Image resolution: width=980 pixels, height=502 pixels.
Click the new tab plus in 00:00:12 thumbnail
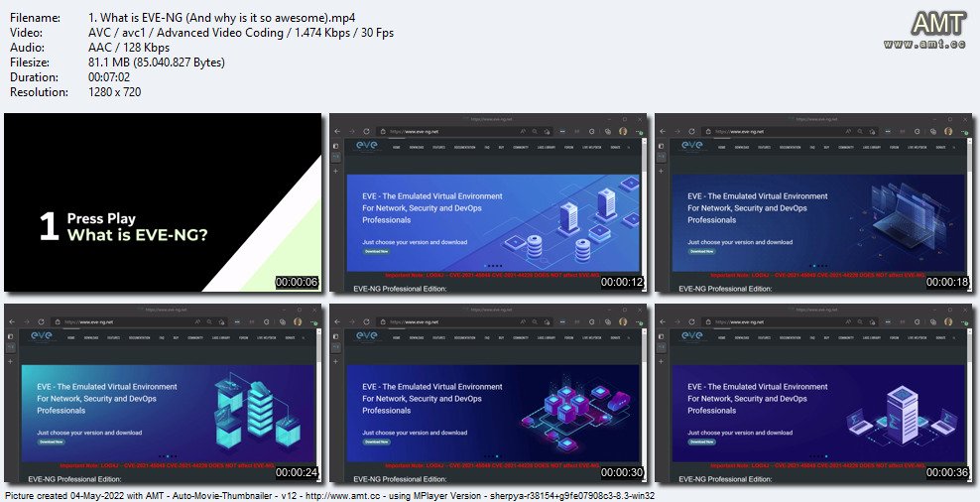[x=336, y=171]
